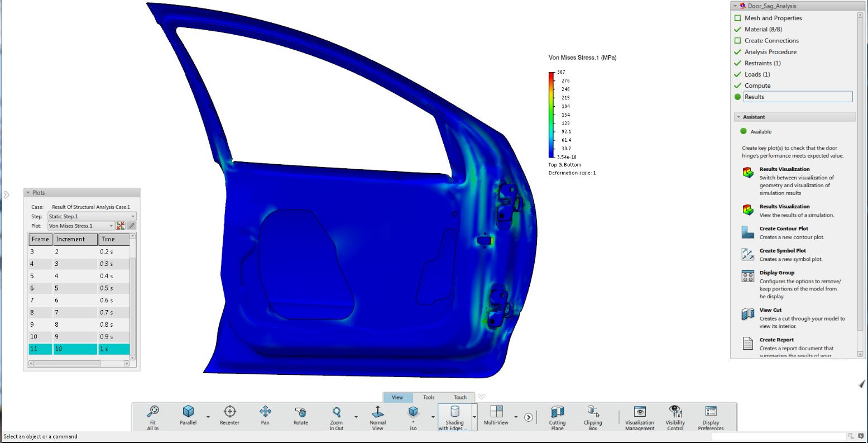Select the Rotate view tool

[301, 412]
